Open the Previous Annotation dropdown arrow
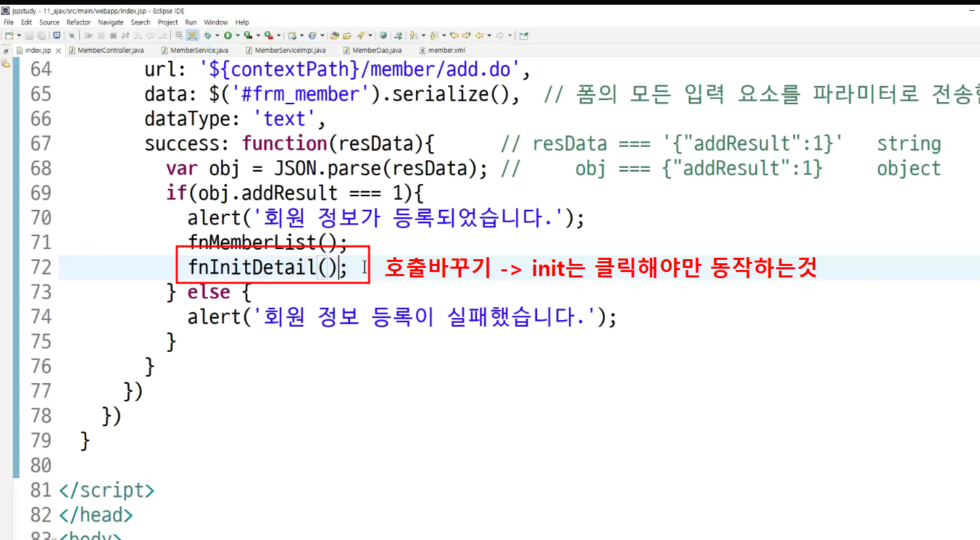The height and width of the screenshot is (540, 980). click(444, 35)
